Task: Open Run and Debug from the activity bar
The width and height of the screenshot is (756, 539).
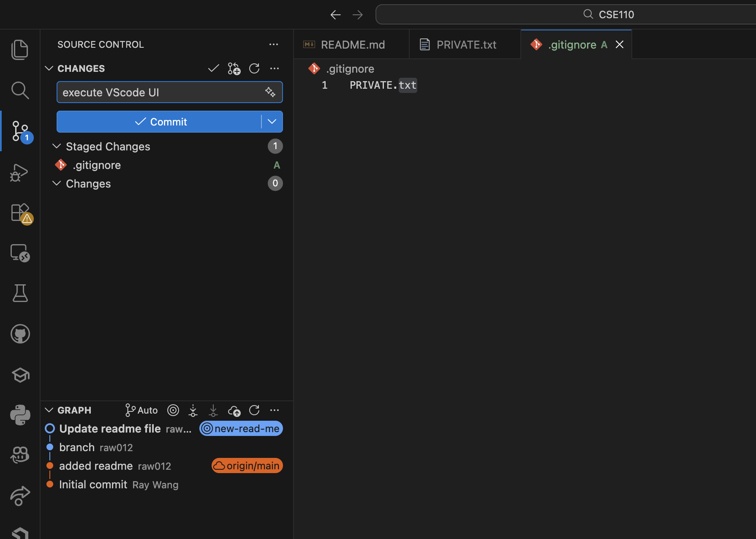Action: click(20, 172)
